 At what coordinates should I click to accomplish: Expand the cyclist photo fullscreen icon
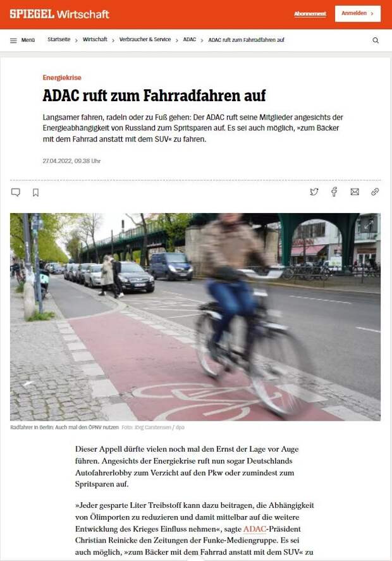[x=369, y=225]
